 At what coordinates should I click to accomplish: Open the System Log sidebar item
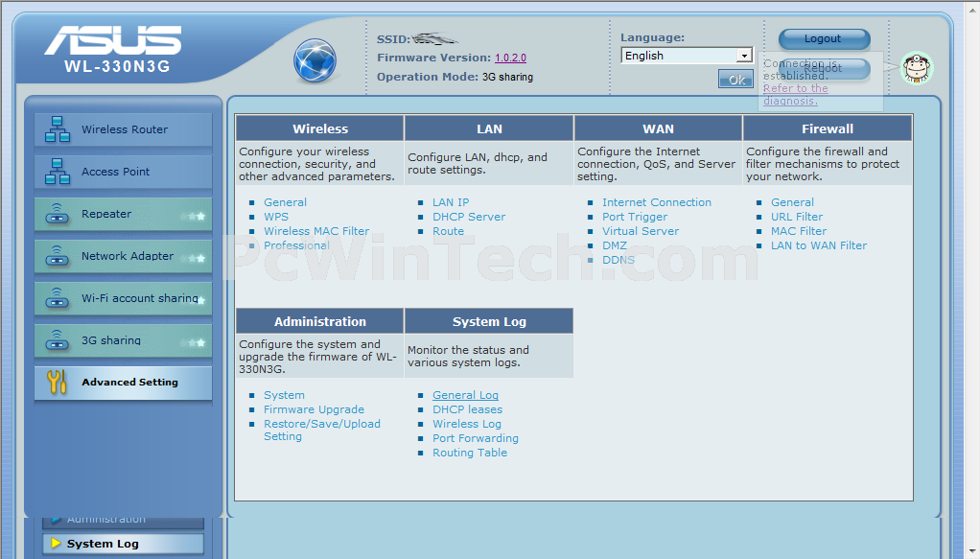(123, 544)
